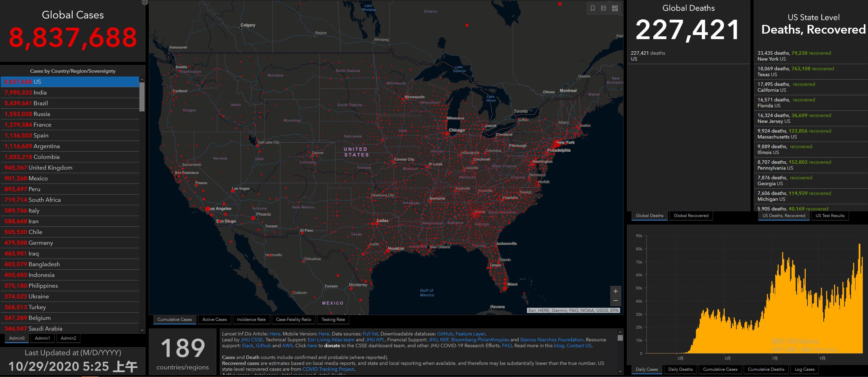Select US row in country list
This screenshot has width=868, height=377.
(69, 82)
